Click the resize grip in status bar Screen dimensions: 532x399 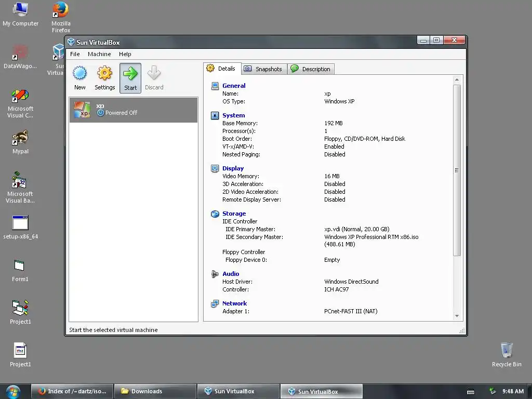[x=462, y=330]
